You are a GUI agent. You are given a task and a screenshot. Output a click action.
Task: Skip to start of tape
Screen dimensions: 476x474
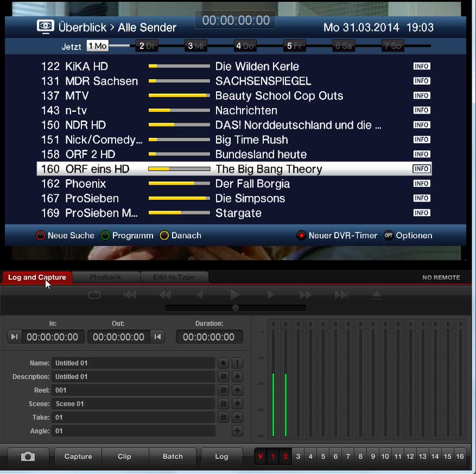(130, 295)
